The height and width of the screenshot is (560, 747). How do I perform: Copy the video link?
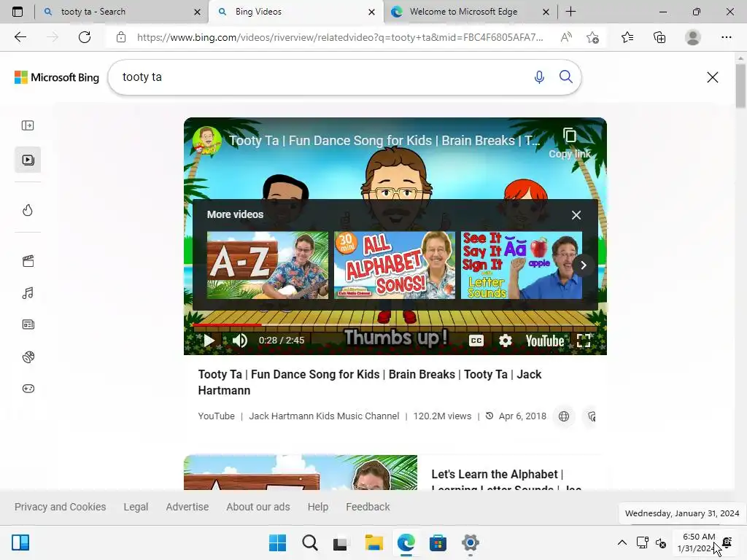pos(569,143)
